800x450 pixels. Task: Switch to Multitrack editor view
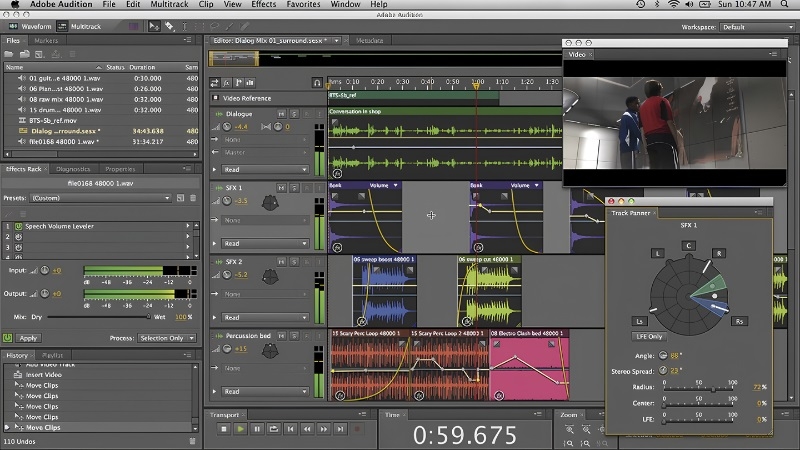80,27
